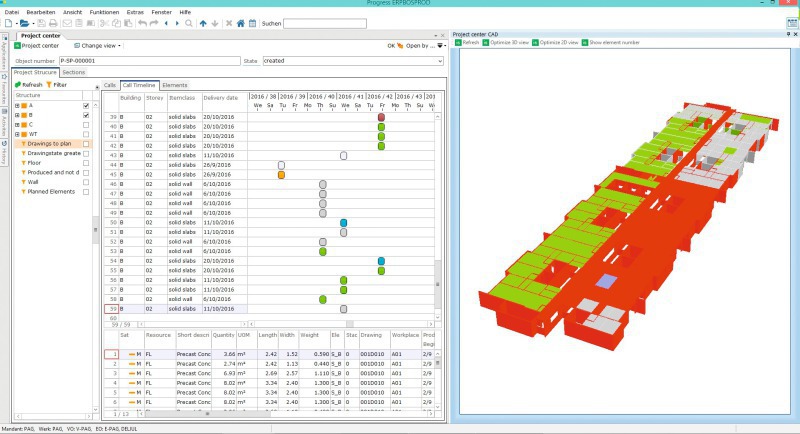Click Optimize 3D view button
Screen dimensions: 800x434
[506, 43]
